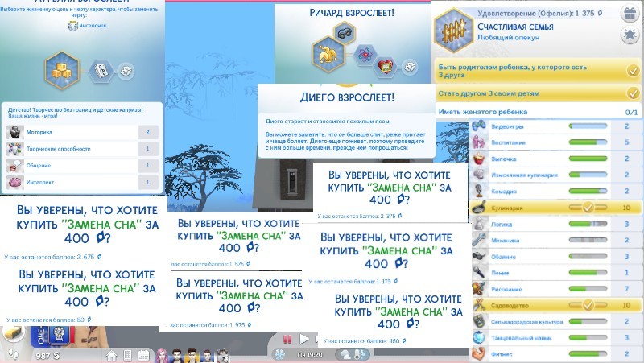Click the Изысканная кулинария skill name

click(525, 175)
